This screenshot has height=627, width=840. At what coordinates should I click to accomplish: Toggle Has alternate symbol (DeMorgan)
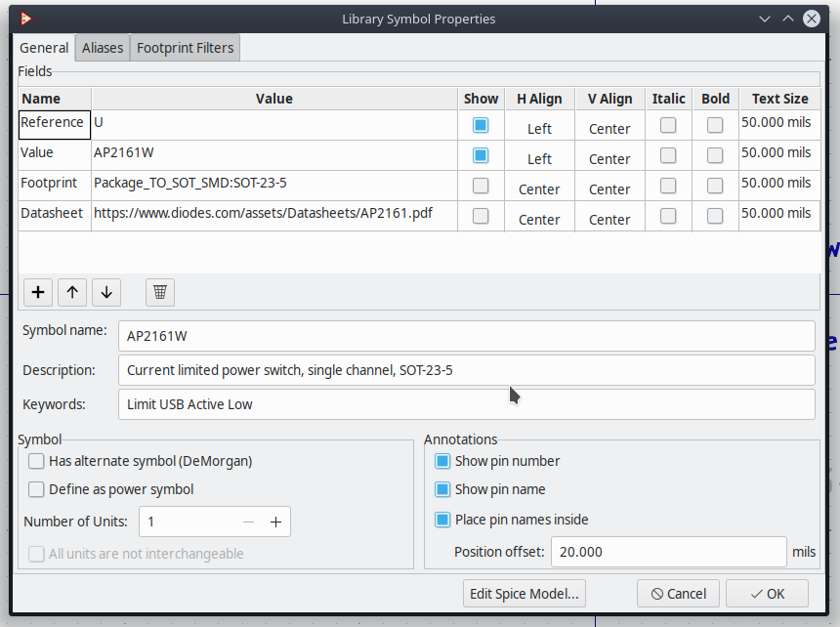[x=37, y=461]
